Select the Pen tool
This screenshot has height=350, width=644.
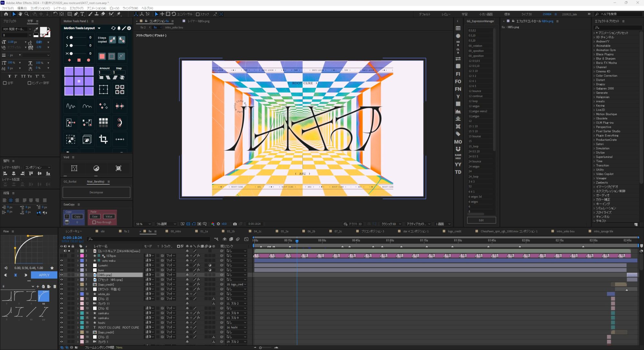[76, 14]
